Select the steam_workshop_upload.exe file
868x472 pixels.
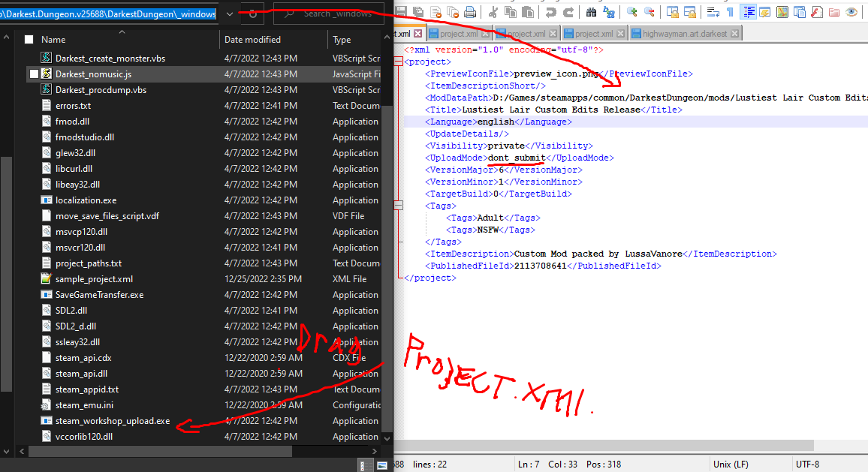pyautogui.click(x=113, y=421)
